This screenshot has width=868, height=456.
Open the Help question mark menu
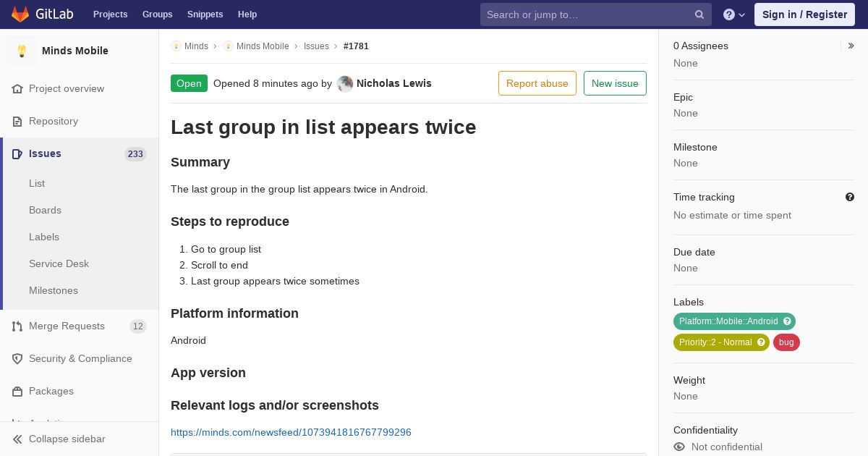pos(734,14)
